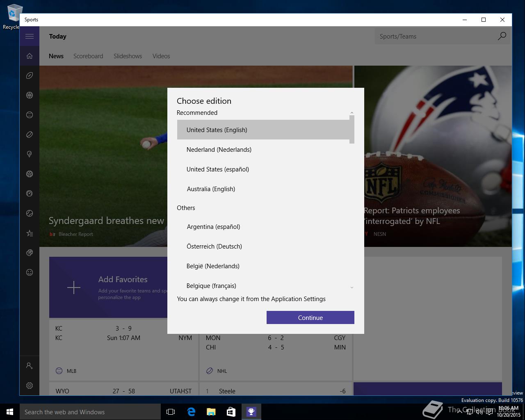Click Continue to confirm edition

click(x=310, y=317)
